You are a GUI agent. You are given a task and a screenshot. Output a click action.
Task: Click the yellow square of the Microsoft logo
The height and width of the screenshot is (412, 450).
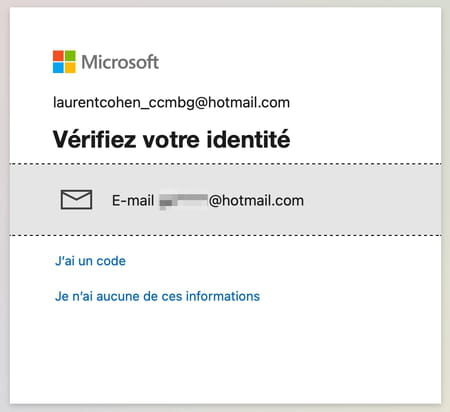70,68
